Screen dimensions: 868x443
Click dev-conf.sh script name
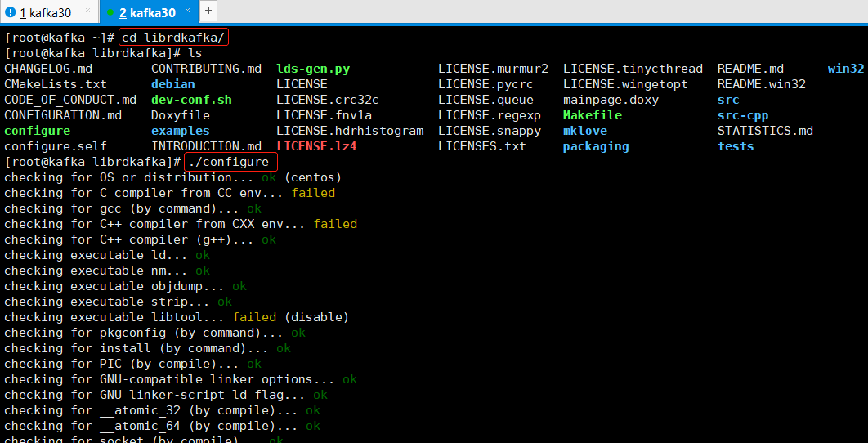pos(191,100)
